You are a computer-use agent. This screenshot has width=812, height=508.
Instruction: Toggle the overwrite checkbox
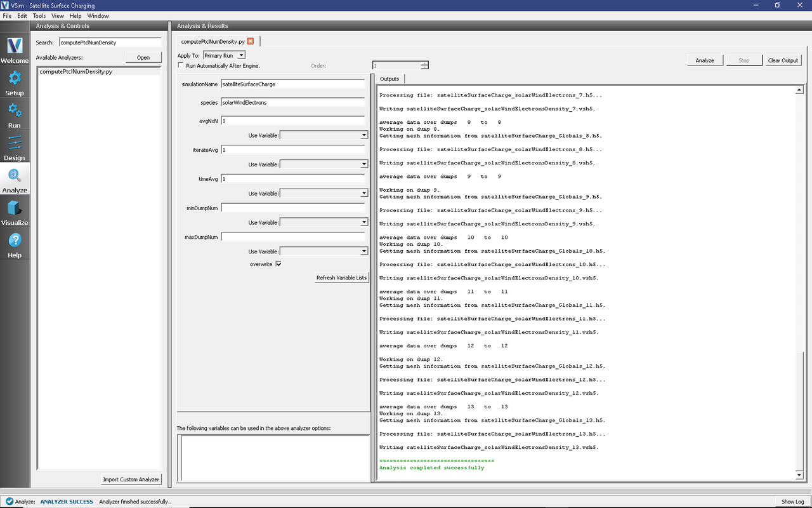[278, 264]
